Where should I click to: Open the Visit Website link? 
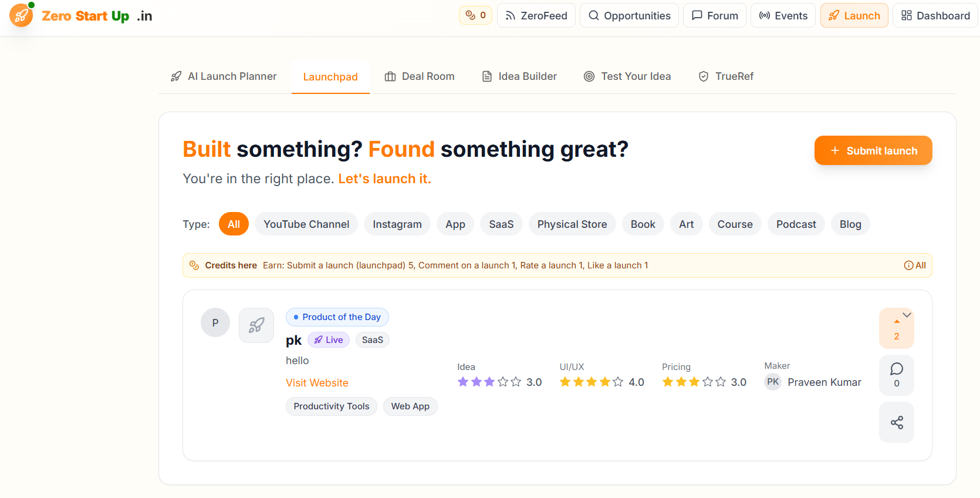pyautogui.click(x=317, y=383)
